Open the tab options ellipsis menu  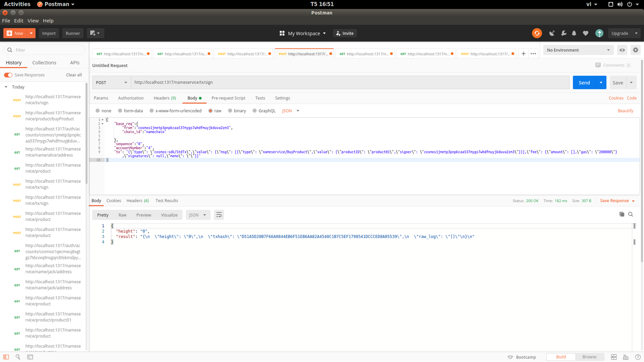click(533, 54)
